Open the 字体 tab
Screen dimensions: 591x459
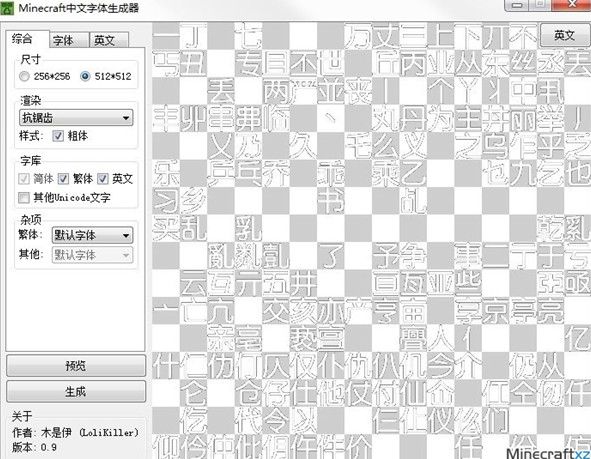coord(69,40)
